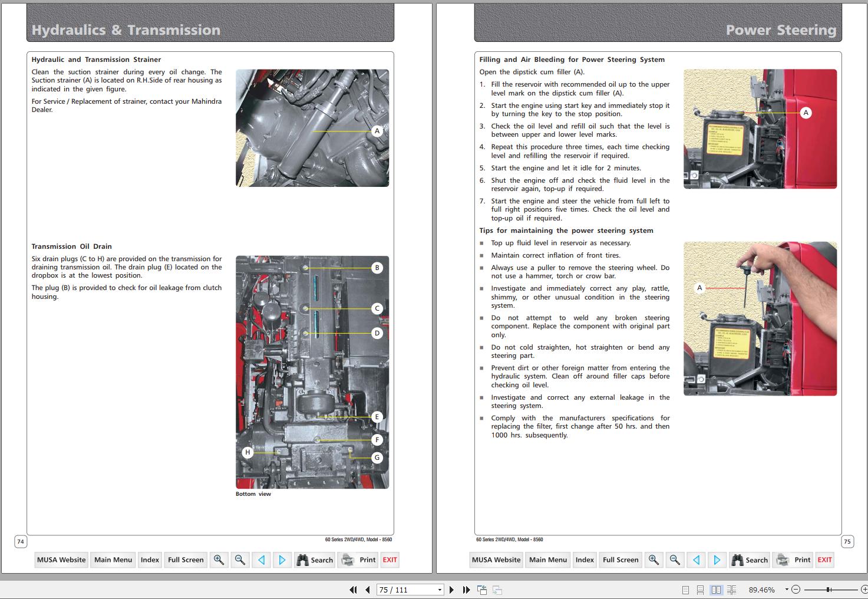Select single page view layout

[685, 590]
